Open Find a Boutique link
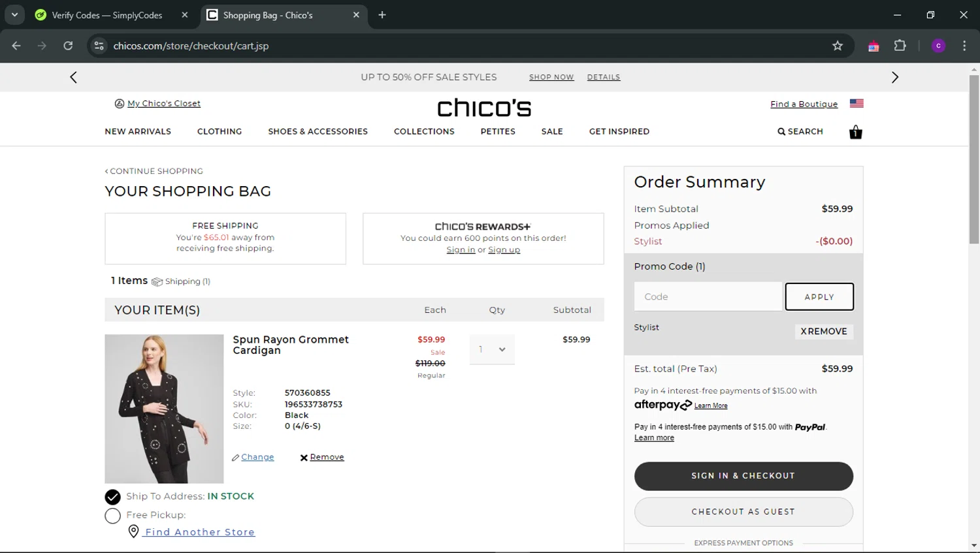Viewport: 980px width, 553px height. coord(804,104)
